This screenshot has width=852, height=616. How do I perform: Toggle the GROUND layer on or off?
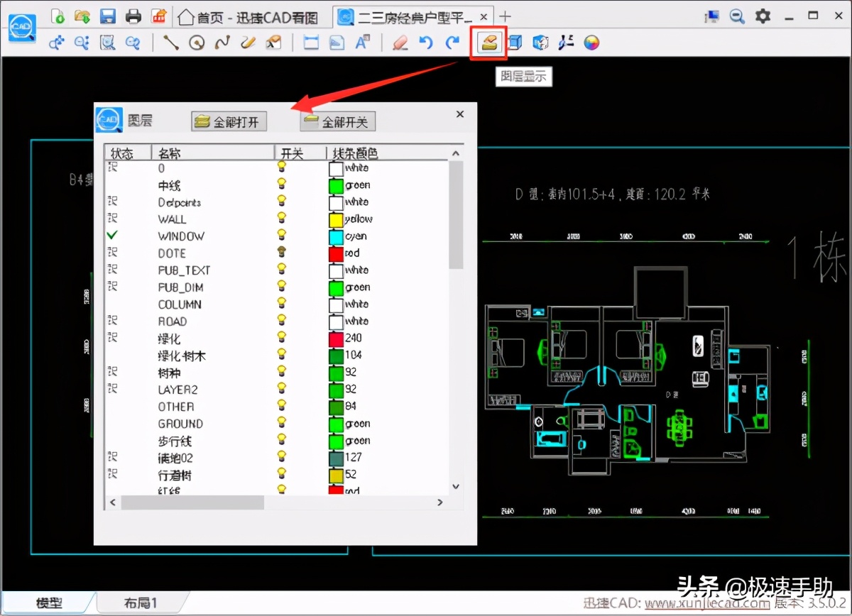(282, 424)
